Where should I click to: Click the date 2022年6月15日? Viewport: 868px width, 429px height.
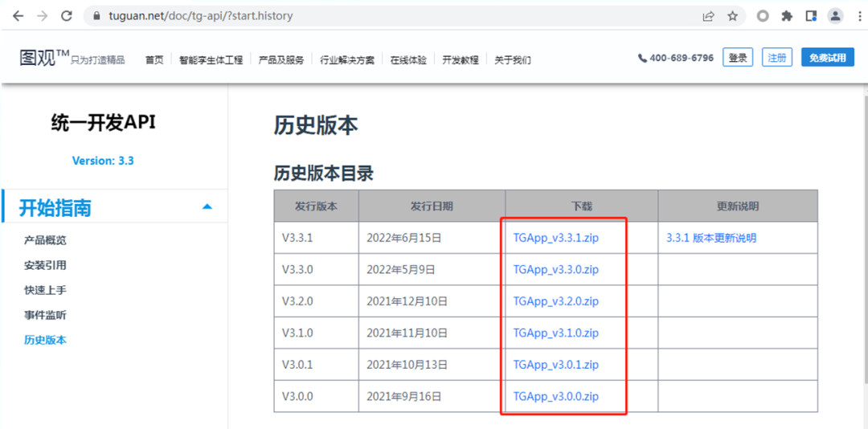[x=404, y=239]
